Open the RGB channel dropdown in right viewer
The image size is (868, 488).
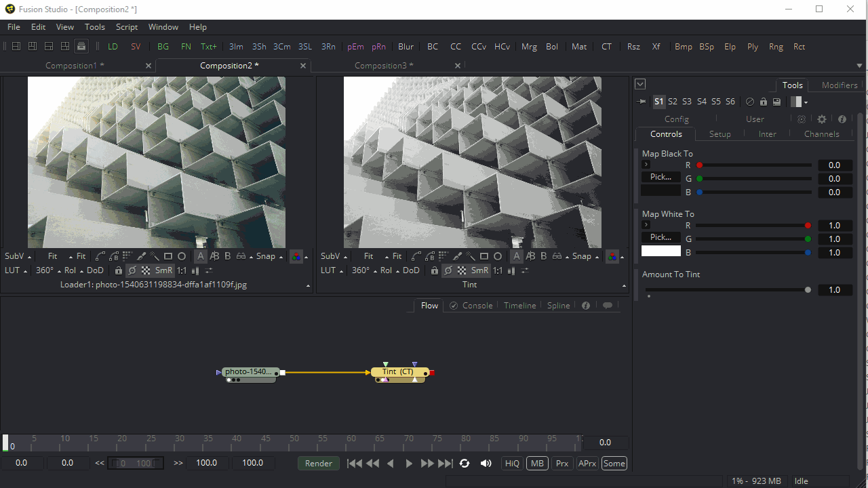[x=615, y=256]
